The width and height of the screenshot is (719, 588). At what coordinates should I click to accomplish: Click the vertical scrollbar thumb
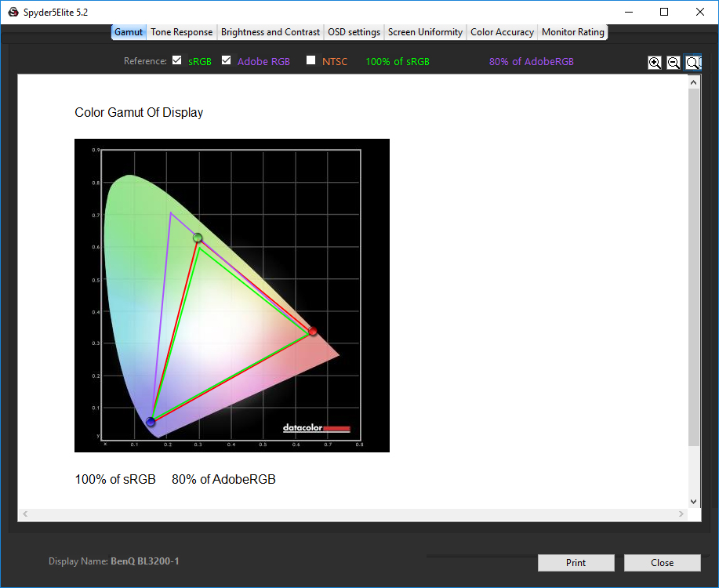(x=693, y=267)
